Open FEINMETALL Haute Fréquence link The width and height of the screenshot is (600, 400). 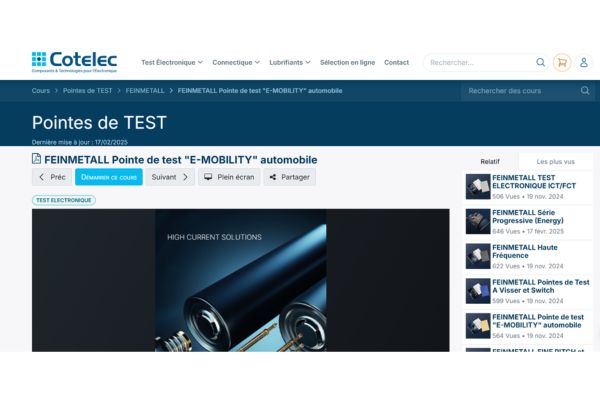click(525, 251)
